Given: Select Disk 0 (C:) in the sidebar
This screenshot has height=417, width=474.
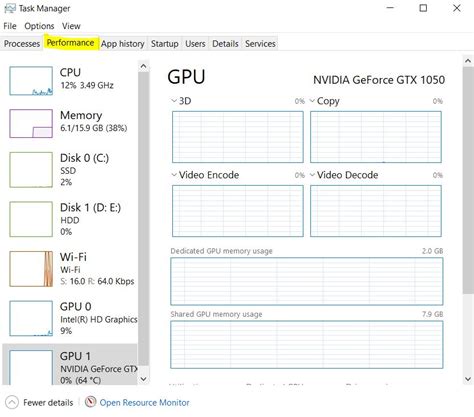Looking at the screenshot, I should (70, 170).
